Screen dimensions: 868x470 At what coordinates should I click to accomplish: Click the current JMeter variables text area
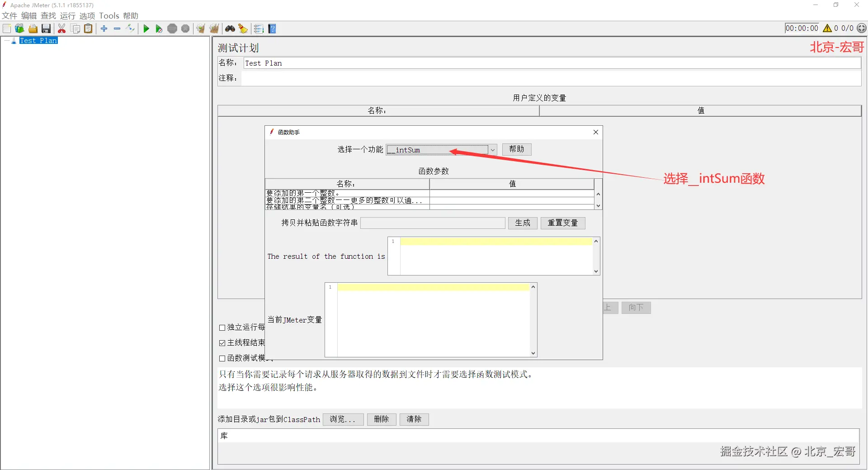click(x=434, y=320)
